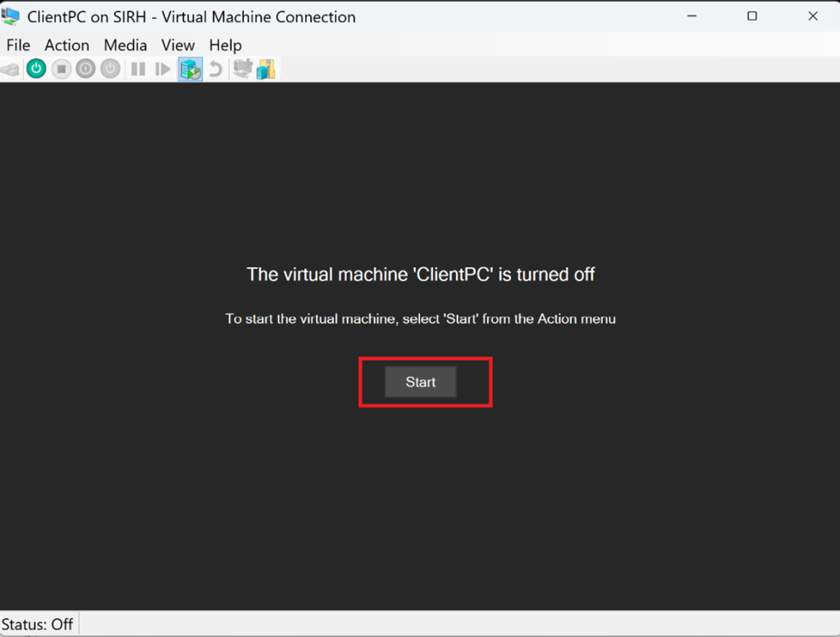Click the ClientPC window title bar icon
840x637 pixels.
pyautogui.click(x=11, y=16)
